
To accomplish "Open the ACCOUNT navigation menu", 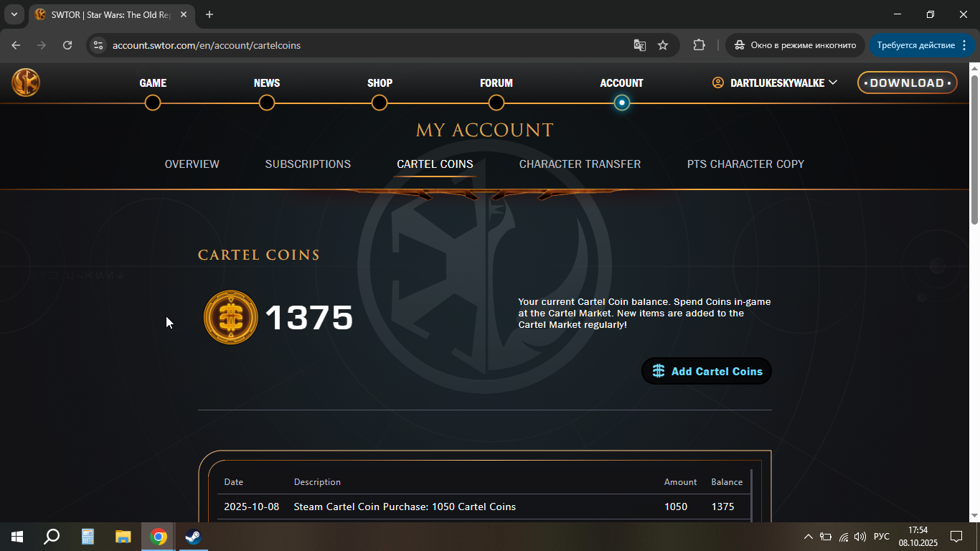I will (622, 83).
